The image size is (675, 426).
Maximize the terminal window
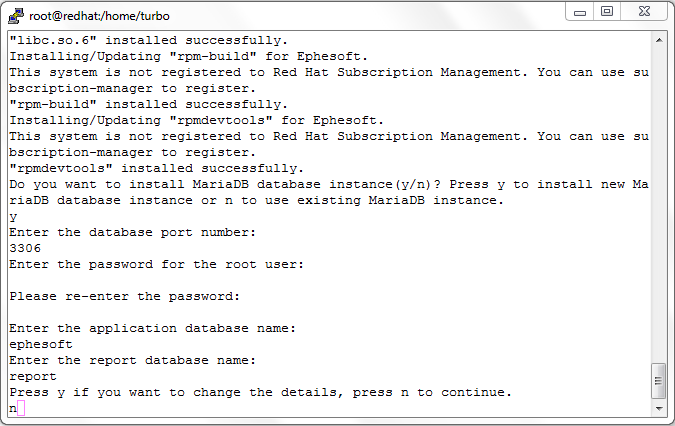(607, 12)
